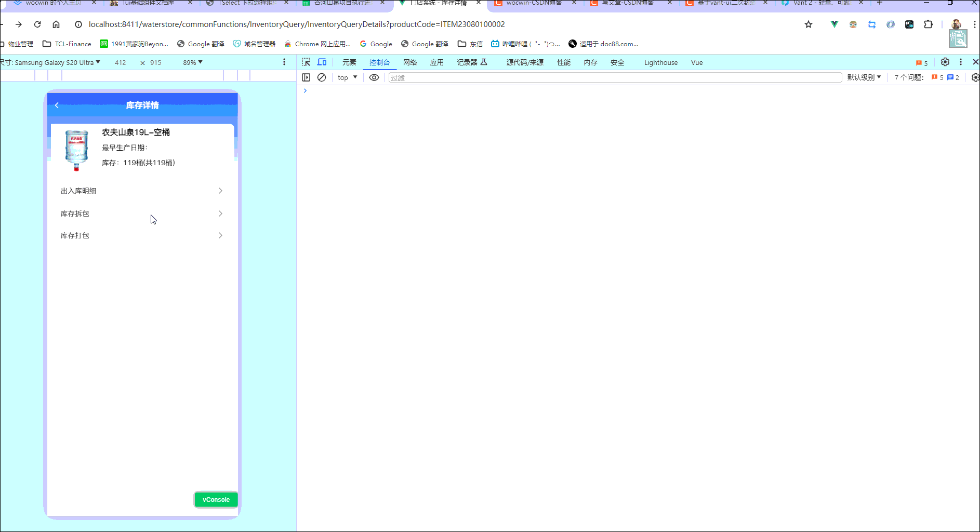Open the vConsole green button

click(x=216, y=500)
